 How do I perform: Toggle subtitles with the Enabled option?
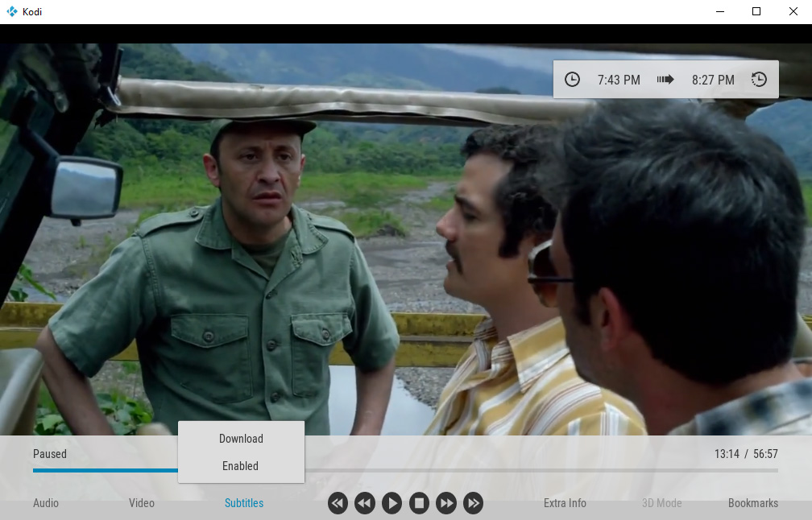(x=242, y=466)
